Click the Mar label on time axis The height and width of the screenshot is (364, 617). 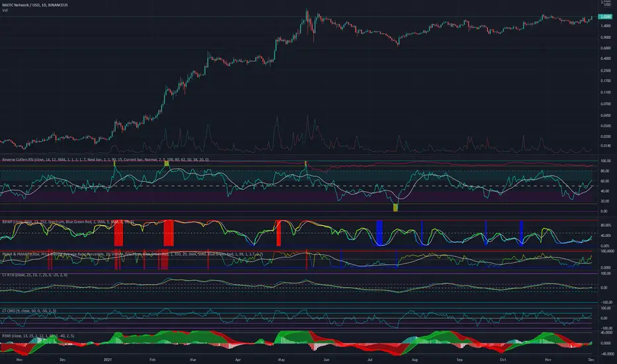click(x=193, y=359)
